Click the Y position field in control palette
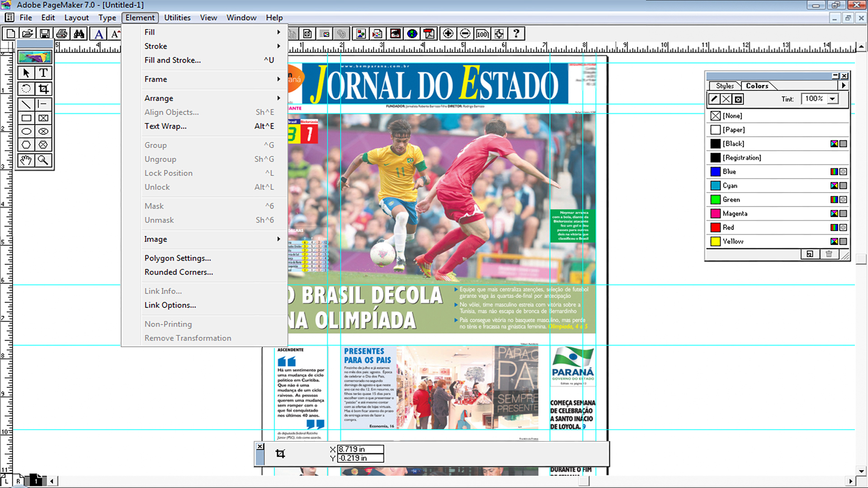Viewport: 868px width, 488px height. point(361,458)
